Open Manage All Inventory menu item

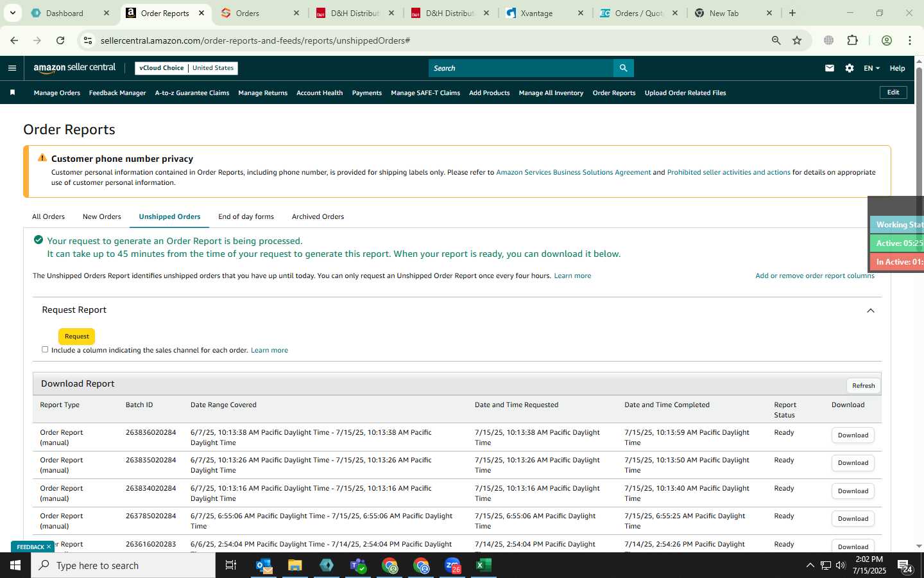pyautogui.click(x=551, y=93)
